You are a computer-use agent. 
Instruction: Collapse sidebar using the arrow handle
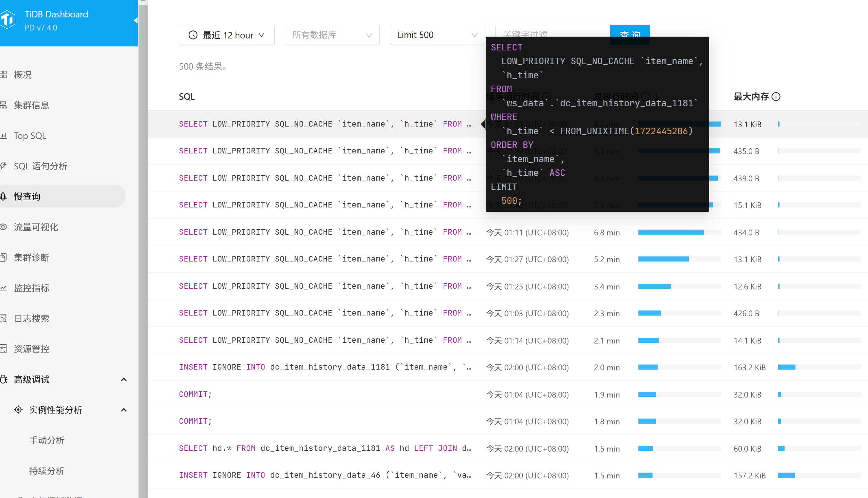136,20
